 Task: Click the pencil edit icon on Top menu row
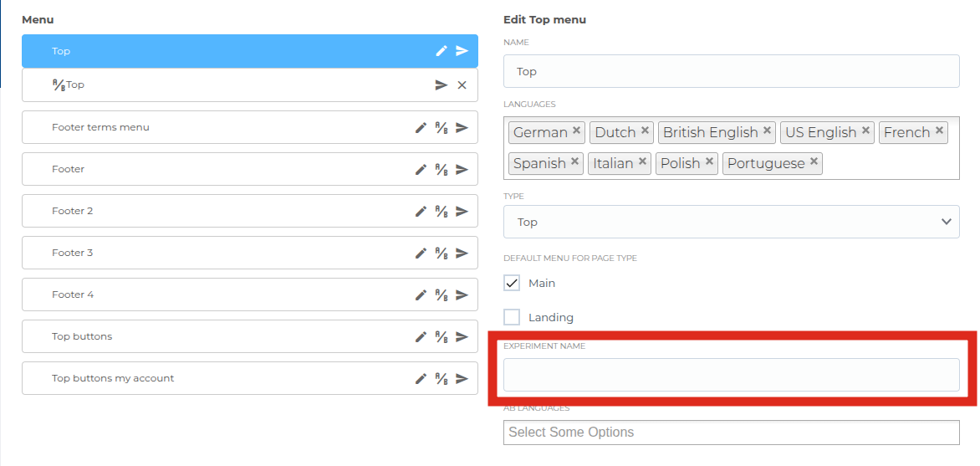click(442, 51)
